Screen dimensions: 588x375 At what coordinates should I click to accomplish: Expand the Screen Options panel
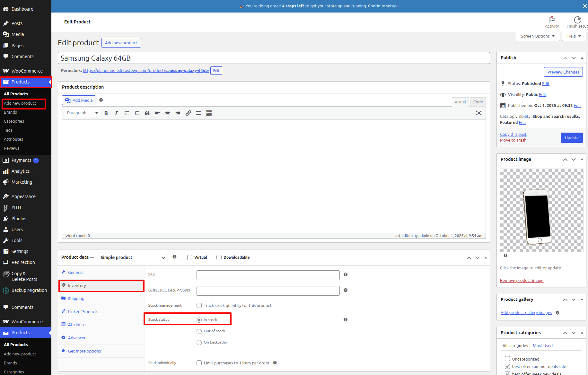coord(538,36)
